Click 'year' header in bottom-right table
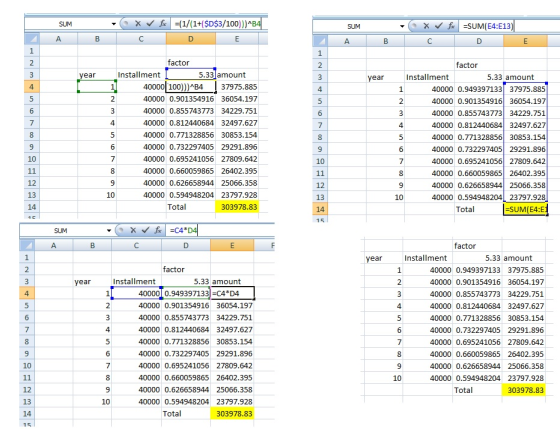 pyautogui.click(x=374, y=258)
